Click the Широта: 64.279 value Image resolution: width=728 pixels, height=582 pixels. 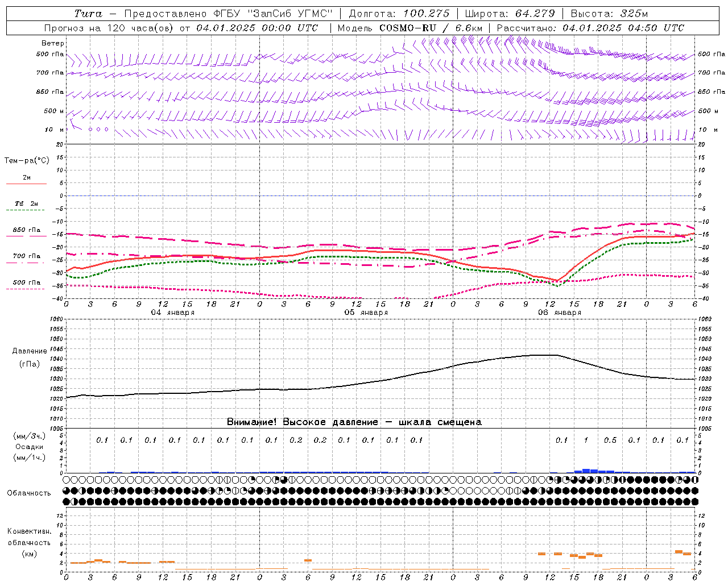tap(510, 14)
